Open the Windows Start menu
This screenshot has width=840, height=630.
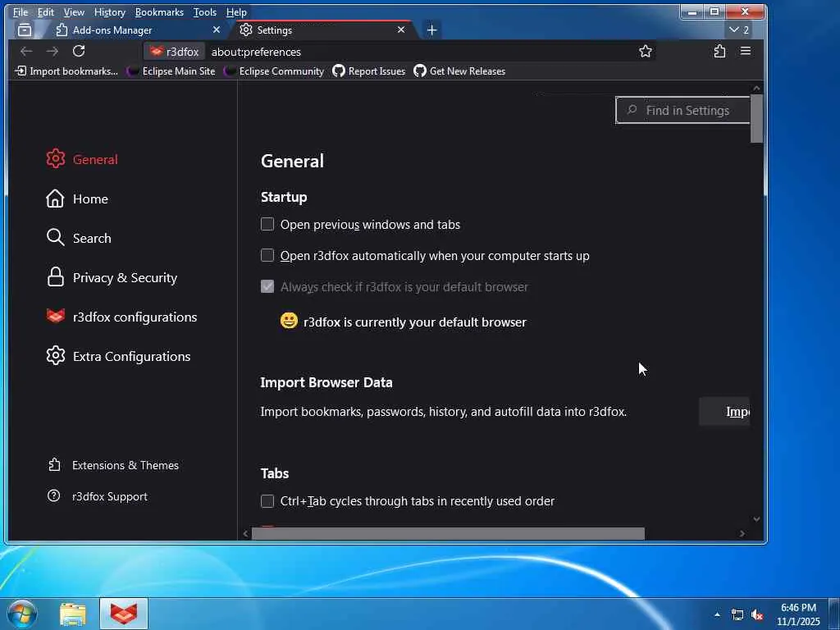point(21,614)
